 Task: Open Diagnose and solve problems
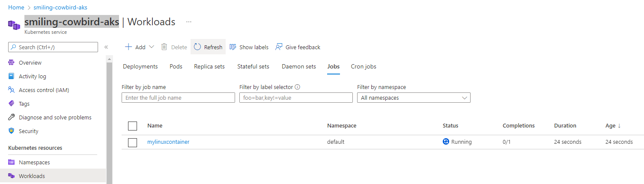pyautogui.click(x=55, y=117)
